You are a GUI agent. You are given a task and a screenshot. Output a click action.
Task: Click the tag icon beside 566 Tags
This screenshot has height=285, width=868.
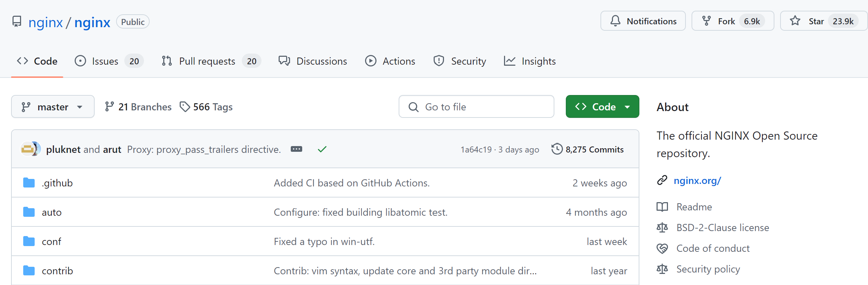coord(184,107)
